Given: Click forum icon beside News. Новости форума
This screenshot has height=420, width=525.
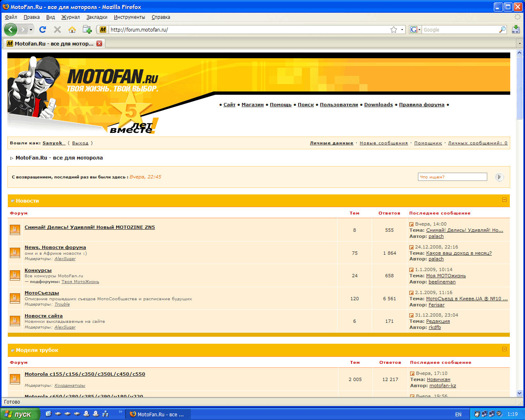Looking at the screenshot, I should coord(15,253).
